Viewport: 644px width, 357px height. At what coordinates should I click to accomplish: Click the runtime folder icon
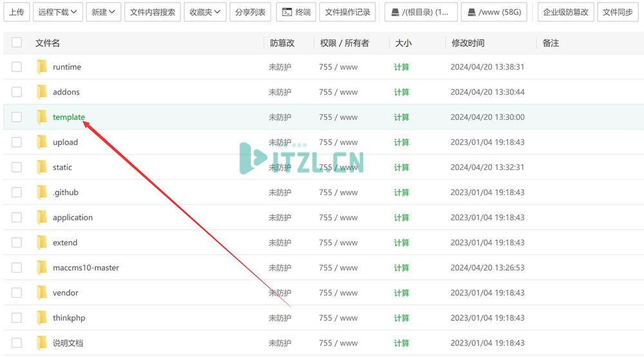click(43, 67)
